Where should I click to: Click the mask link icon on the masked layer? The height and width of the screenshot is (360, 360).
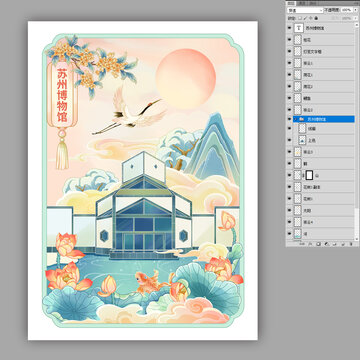coord(304,175)
